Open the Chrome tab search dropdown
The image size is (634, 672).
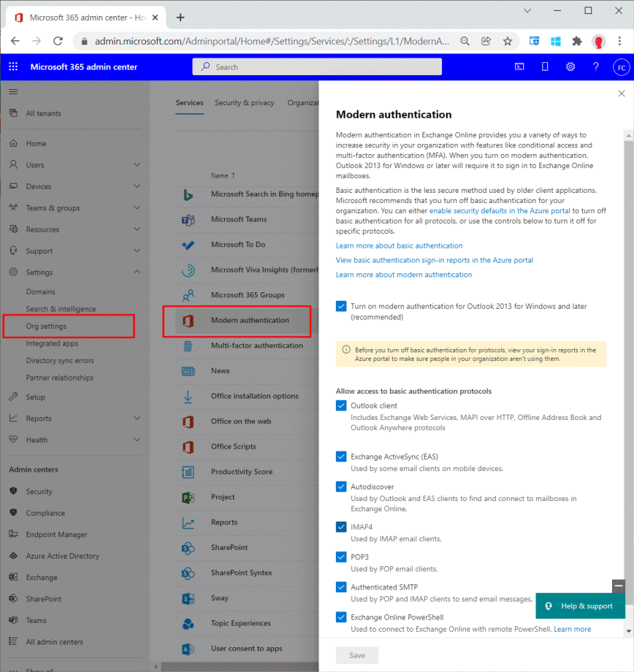tap(527, 11)
